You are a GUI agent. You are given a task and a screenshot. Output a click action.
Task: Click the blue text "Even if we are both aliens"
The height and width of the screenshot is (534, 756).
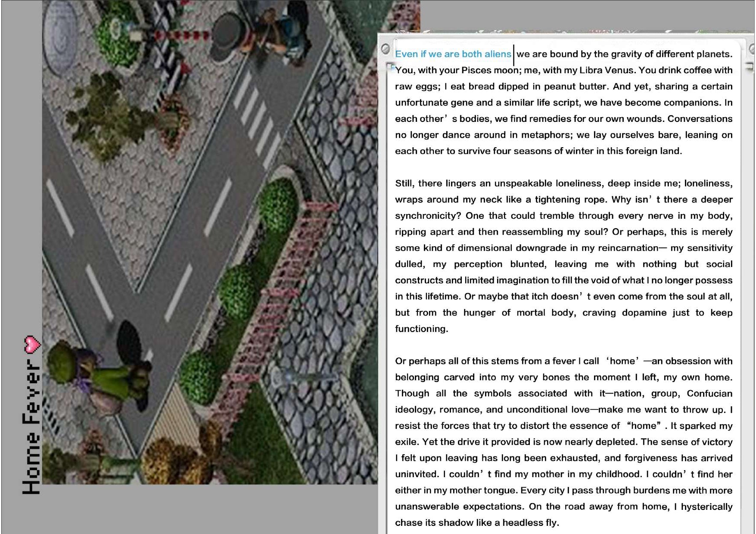pyautogui.click(x=453, y=54)
